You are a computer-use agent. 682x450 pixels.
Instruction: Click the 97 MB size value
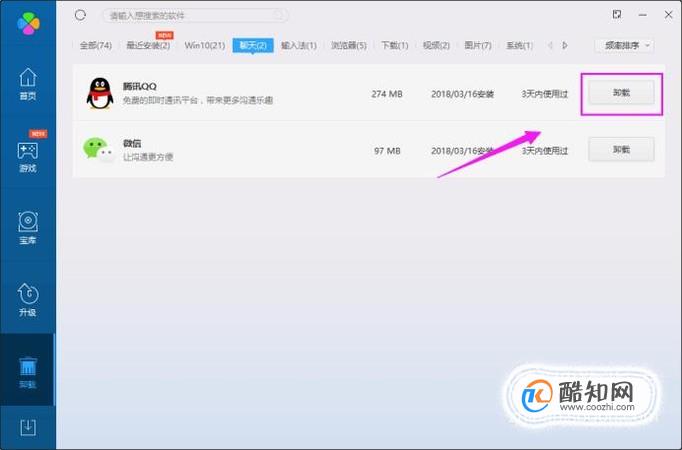tap(387, 151)
